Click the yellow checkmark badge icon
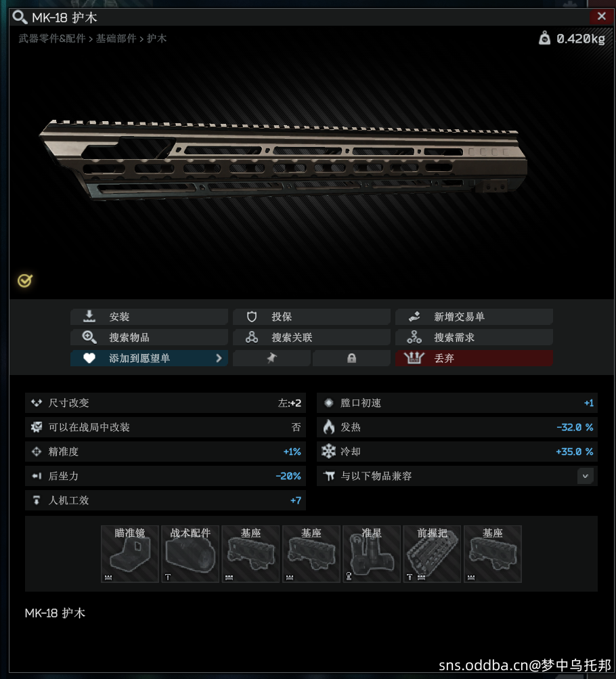This screenshot has height=679, width=616. [x=24, y=281]
